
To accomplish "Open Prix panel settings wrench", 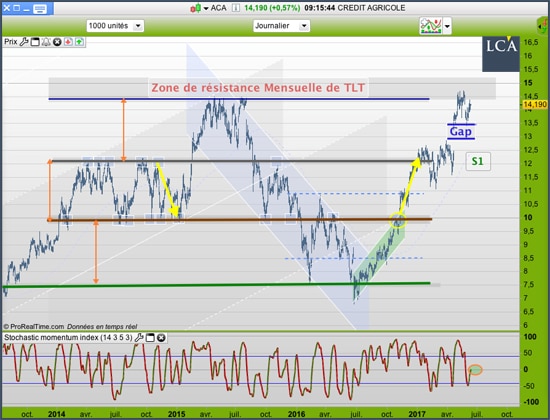I will pyautogui.click(x=24, y=42).
